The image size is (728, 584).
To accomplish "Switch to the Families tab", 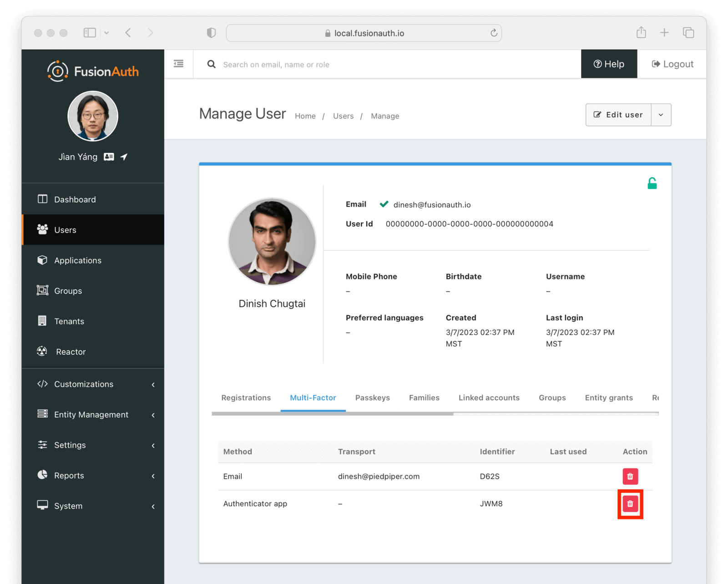I will (x=424, y=397).
